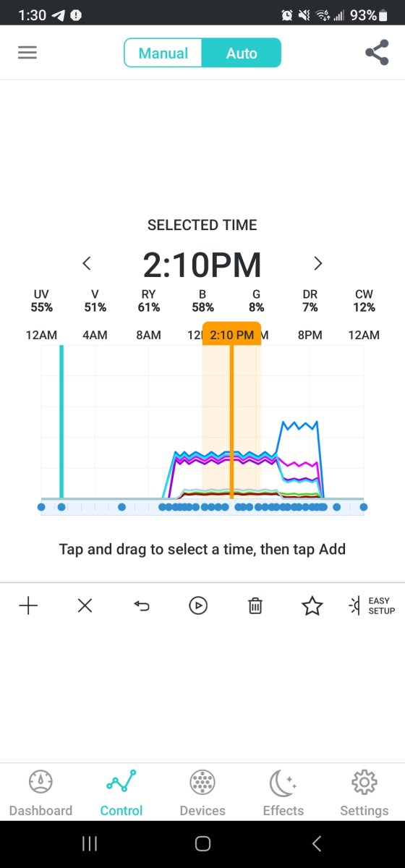This screenshot has height=868, width=405.
Task: Go to previous time with left chevron
Action: (x=87, y=263)
